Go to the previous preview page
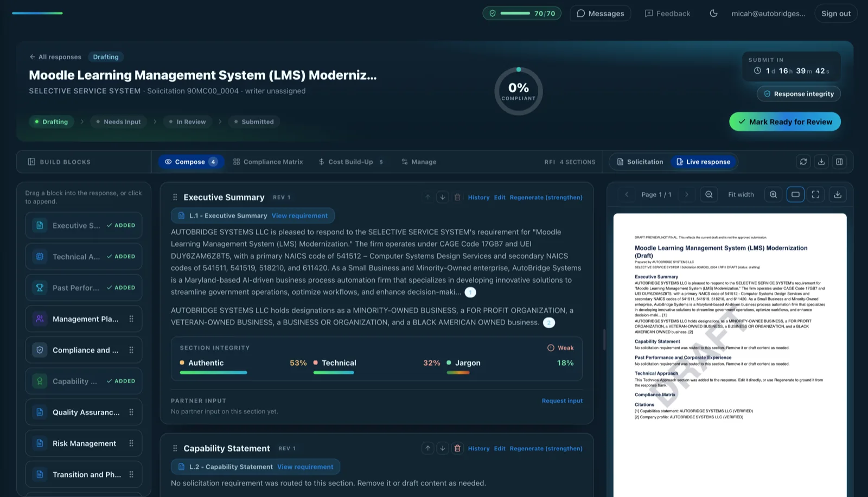 tap(627, 194)
